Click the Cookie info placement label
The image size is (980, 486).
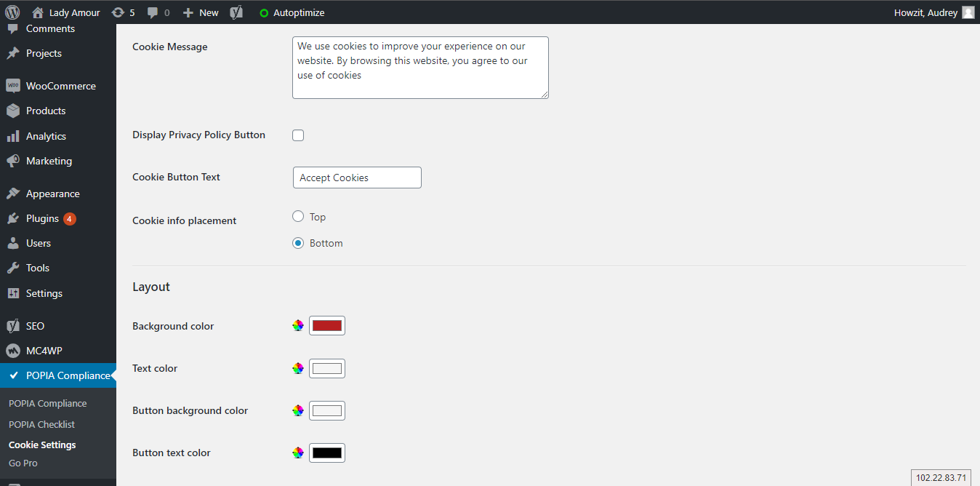[x=184, y=220]
